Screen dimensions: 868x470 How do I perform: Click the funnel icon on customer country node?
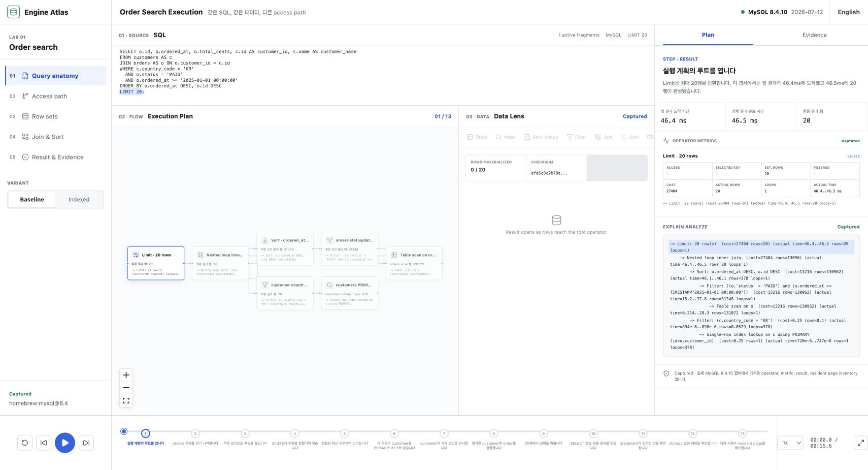[265, 285]
